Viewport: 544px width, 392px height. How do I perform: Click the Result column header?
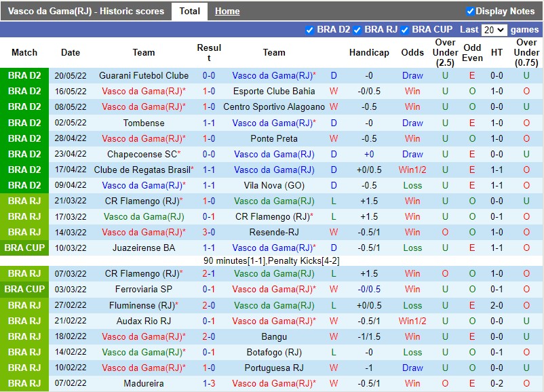pos(209,52)
